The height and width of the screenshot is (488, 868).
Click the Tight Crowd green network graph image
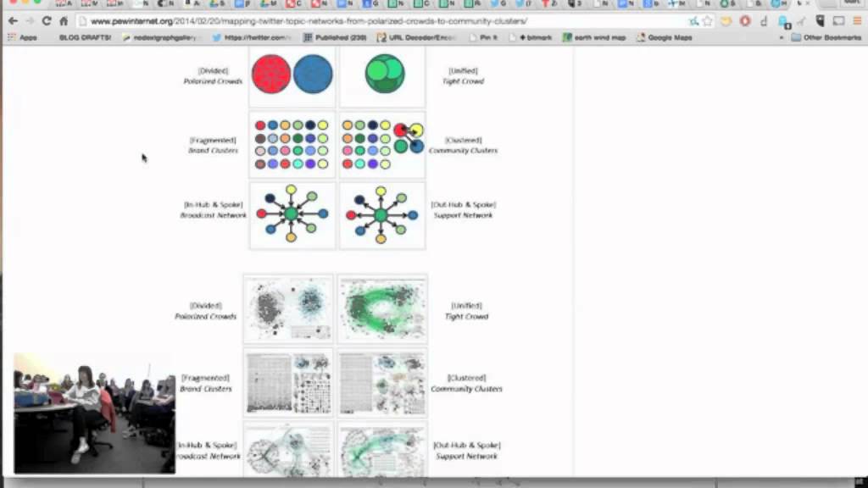click(382, 308)
